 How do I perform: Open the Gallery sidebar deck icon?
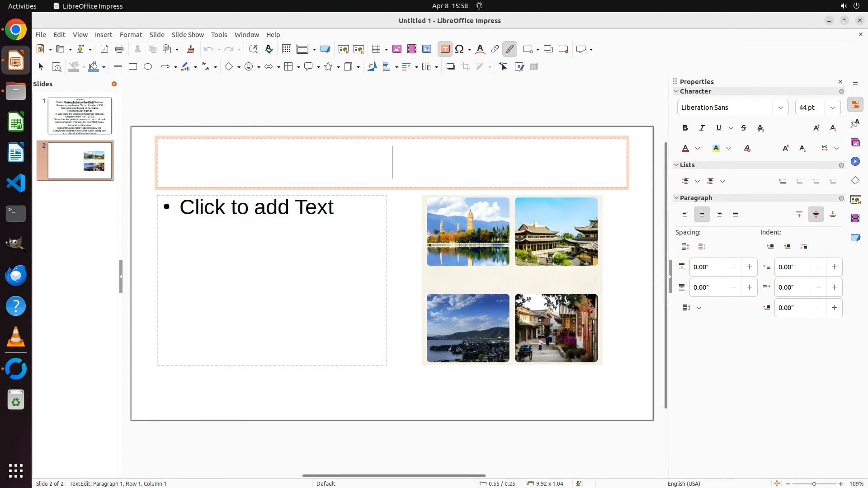(855, 143)
